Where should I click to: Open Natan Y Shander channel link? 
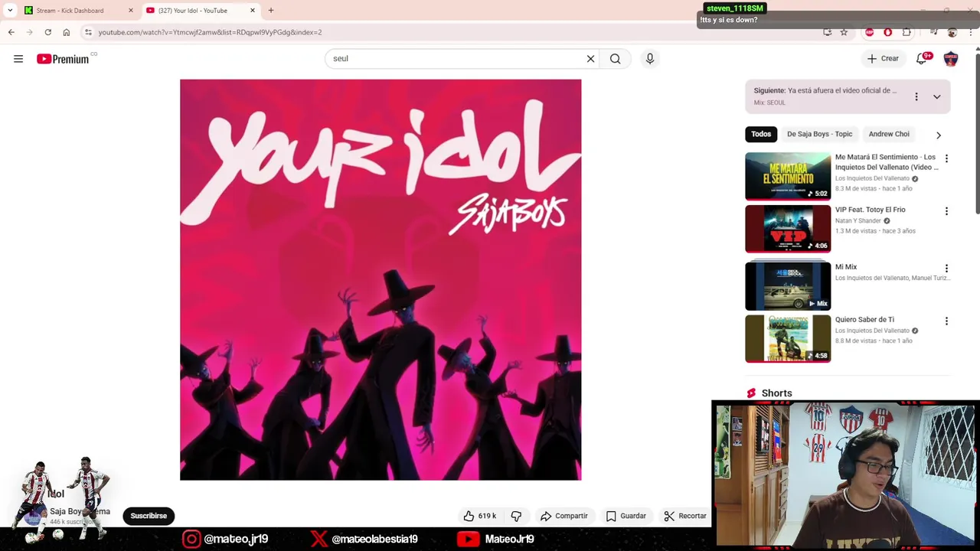(x=857, y=220)
